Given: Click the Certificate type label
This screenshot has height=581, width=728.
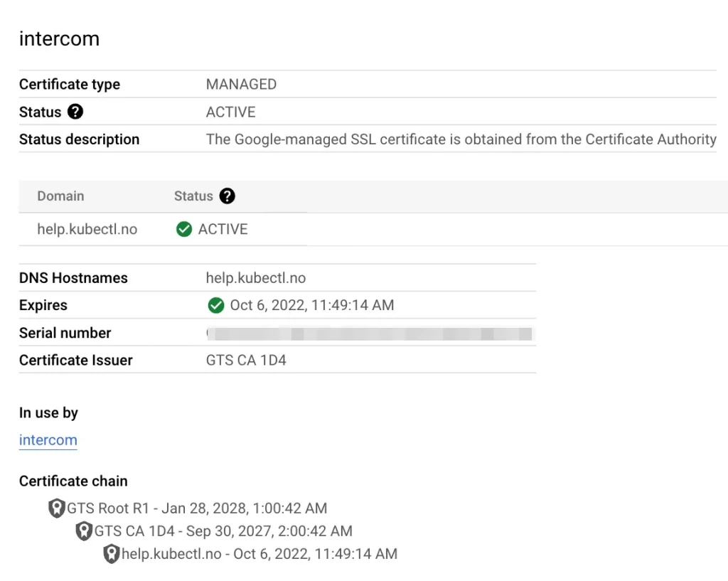Looking at the screenshot, I should coord(70,84).
